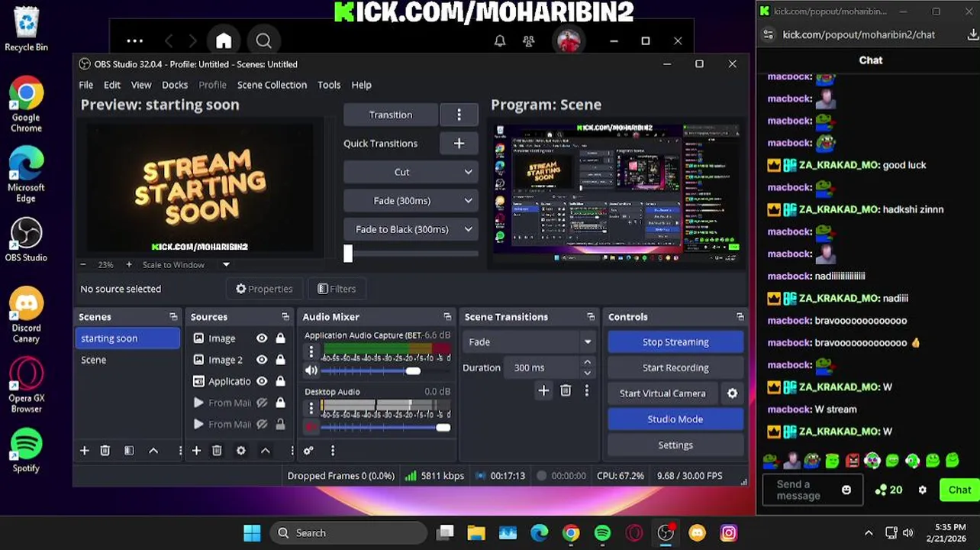Open File Explorer from the taskbar
This screenshot has height=550, width=980.
pos(476,533)
